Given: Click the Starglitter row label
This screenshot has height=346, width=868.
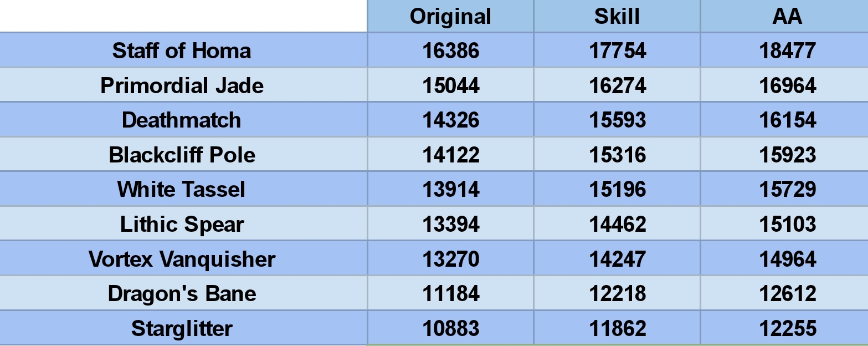Looking at the screenshot, I should (182, 328).
